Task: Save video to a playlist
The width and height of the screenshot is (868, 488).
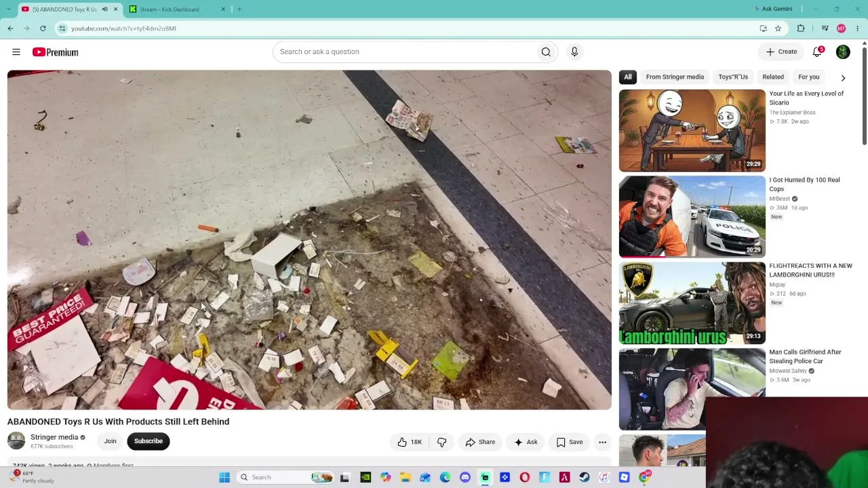Action: tap(570, 442)
